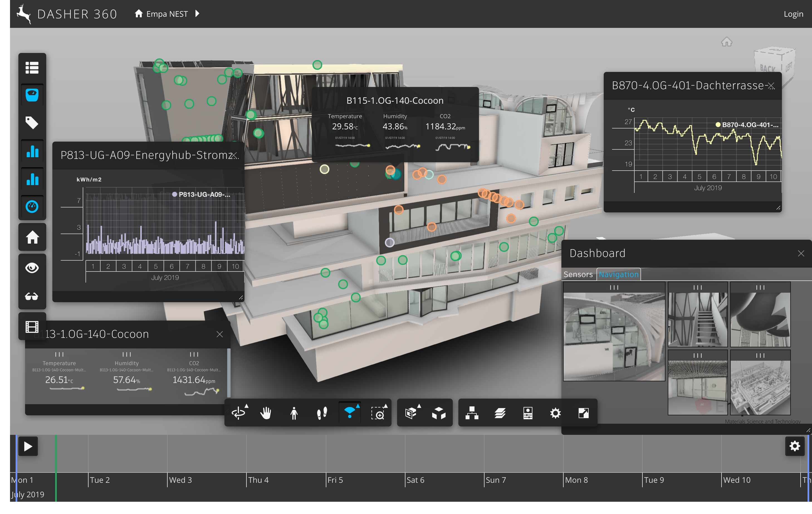Screen dimensions: 812x514
Task: Open the tag icon in left sidebar
Action: point(32,123)
